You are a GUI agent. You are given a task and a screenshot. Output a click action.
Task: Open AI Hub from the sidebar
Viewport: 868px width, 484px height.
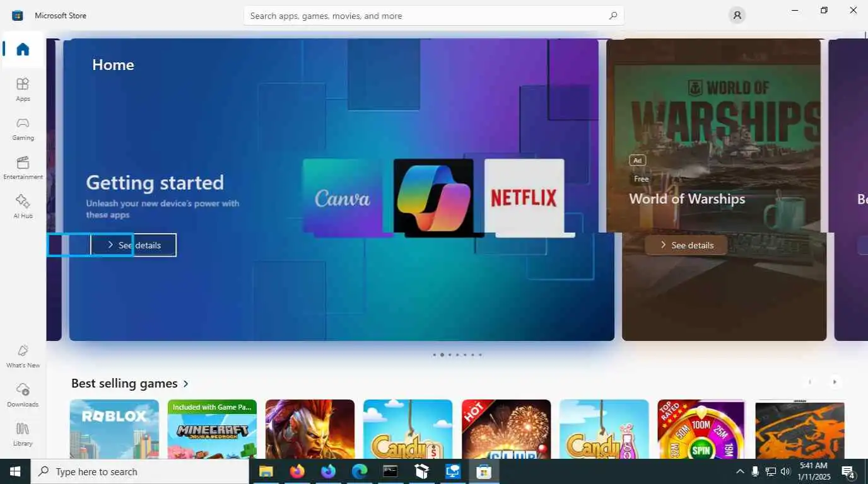[23, 207]
